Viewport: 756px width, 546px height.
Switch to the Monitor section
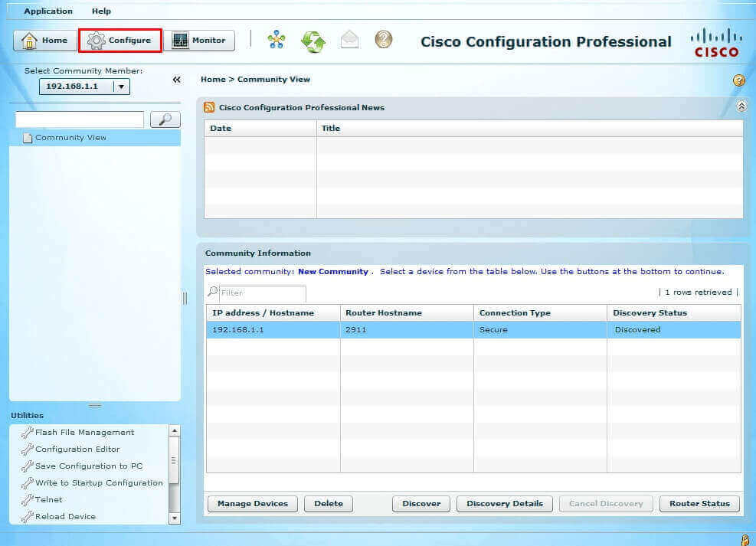[x=199, y=41]
